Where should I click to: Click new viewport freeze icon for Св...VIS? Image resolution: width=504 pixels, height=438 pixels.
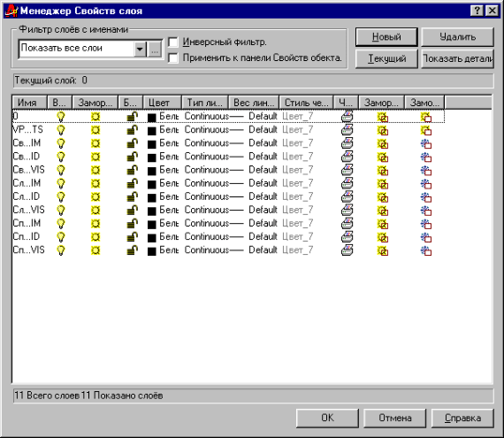pos(426,171)
